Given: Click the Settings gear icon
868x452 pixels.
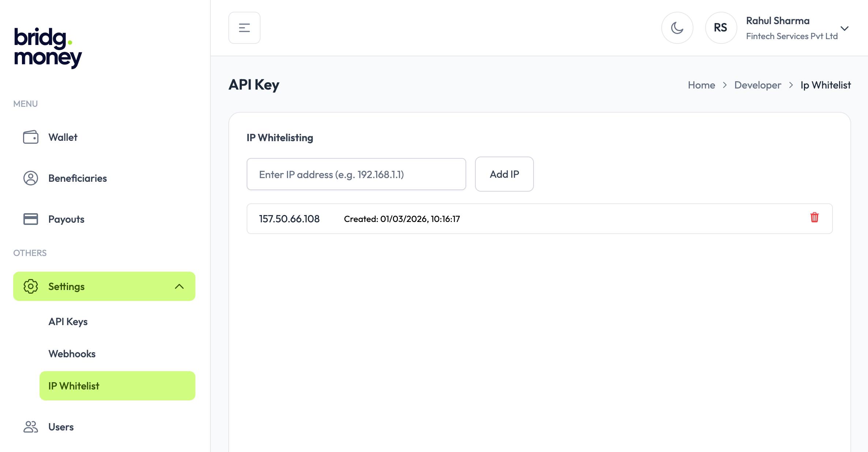Looking at the screenshot, I should pyautogui.click(x=30, y=286).
